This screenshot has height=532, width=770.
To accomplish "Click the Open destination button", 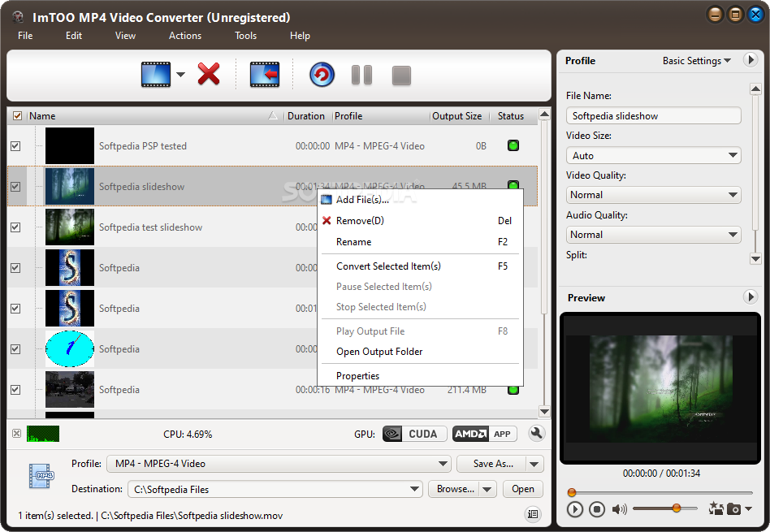I will [522, 489].
